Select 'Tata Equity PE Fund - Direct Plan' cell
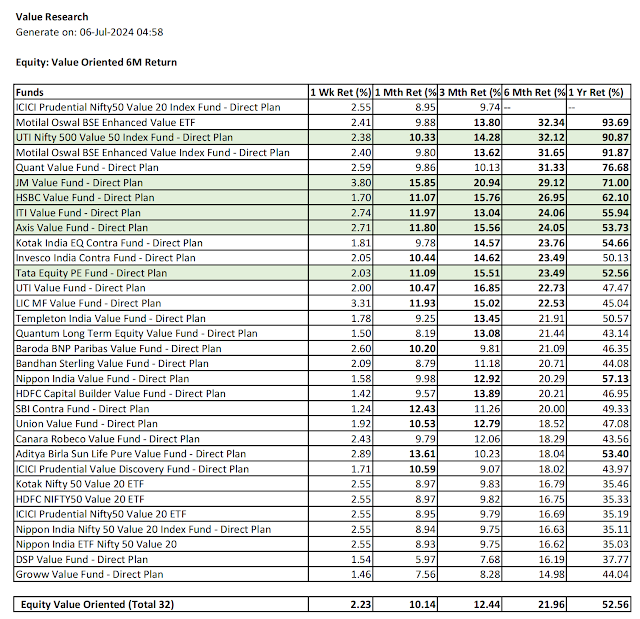The width and height of the screenshot is (640, 619). [x=161, y=273]
